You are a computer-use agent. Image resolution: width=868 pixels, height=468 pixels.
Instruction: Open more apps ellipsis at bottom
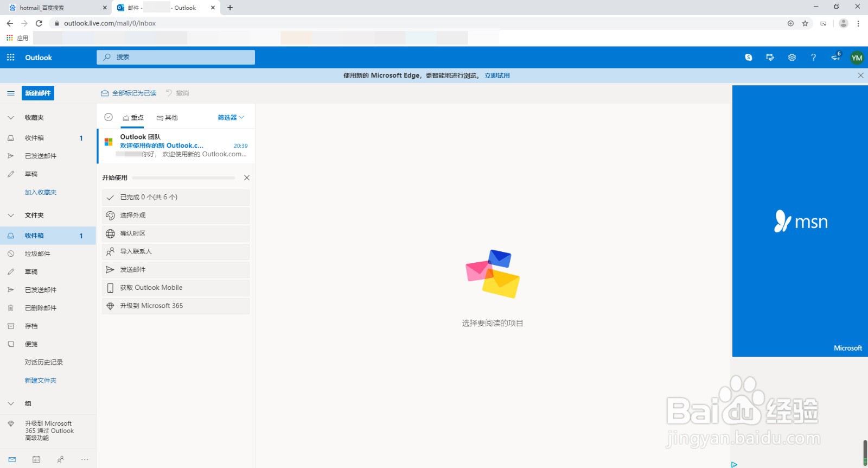pyautogui.click(x=85, y=459)
